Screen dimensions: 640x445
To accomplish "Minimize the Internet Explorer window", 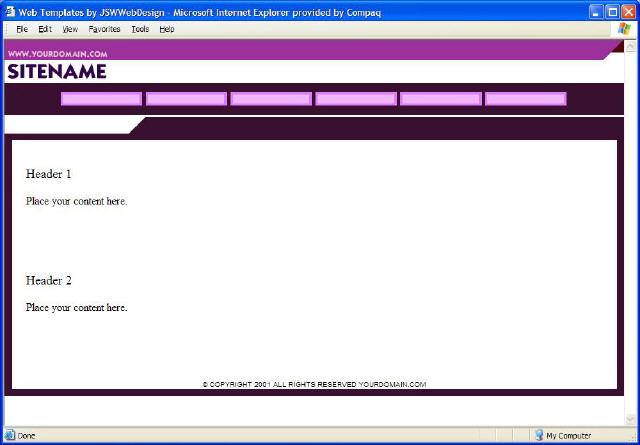I will tap(596, 11).
